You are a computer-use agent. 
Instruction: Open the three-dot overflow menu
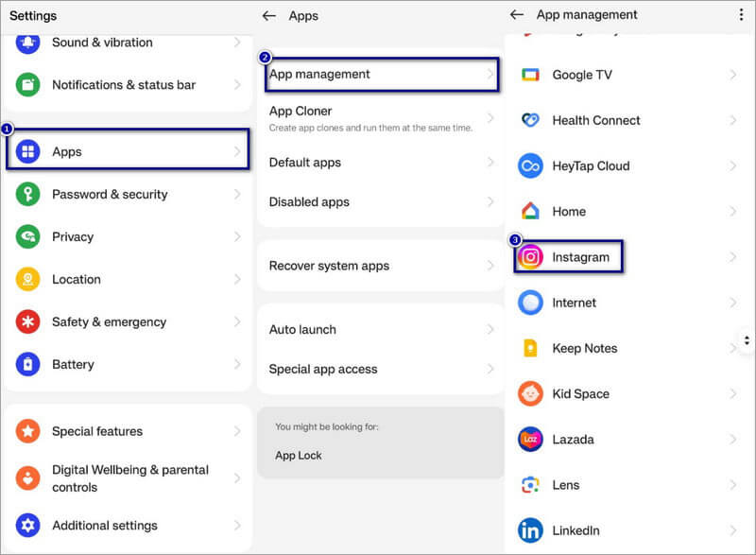click(740, 15)
